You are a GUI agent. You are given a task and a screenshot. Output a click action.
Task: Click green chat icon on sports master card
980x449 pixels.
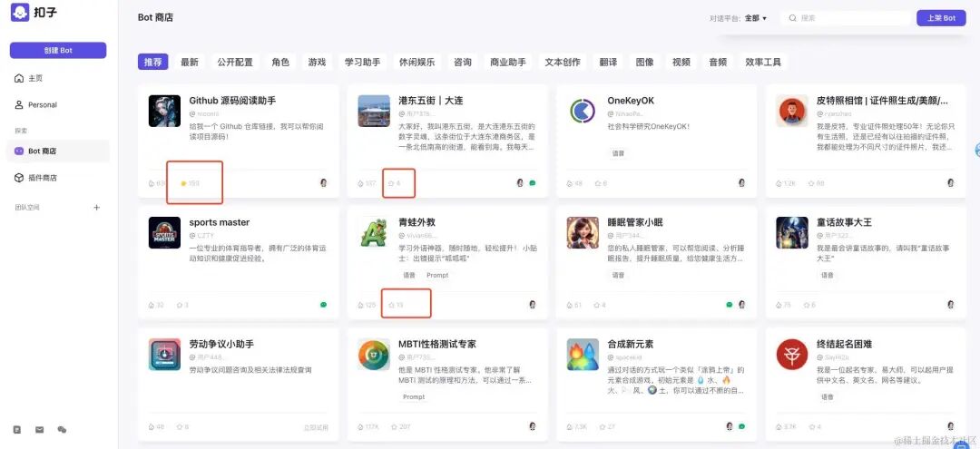pyautogui.click(x=324, y=305)
